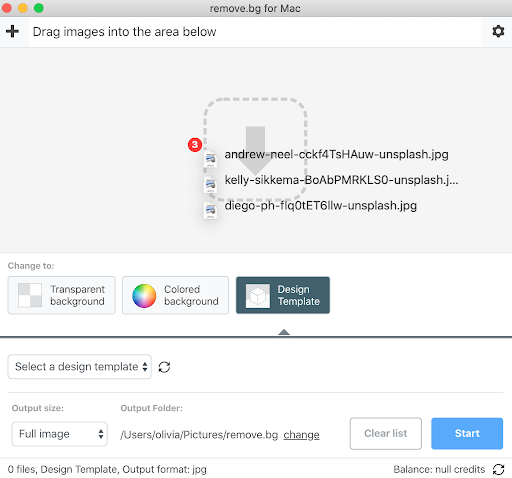Click the andrew-neel file icon

pos(210,159)
